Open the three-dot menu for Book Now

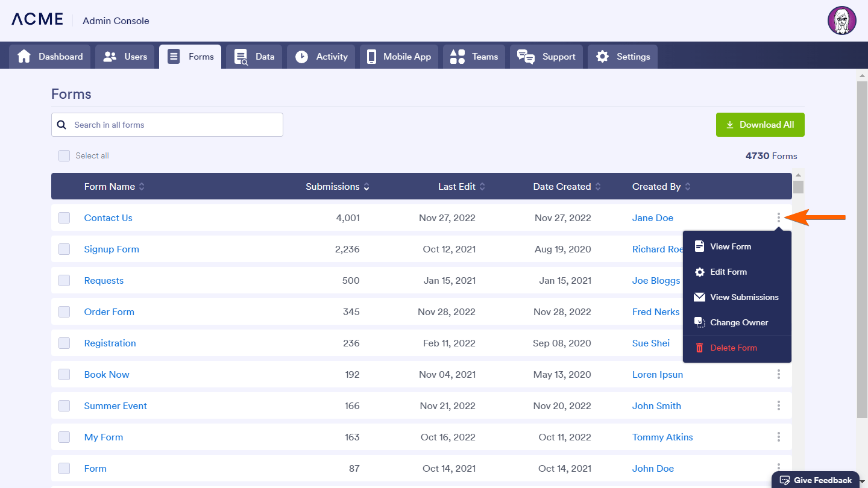pyautogui.click(x=778, y=374)
